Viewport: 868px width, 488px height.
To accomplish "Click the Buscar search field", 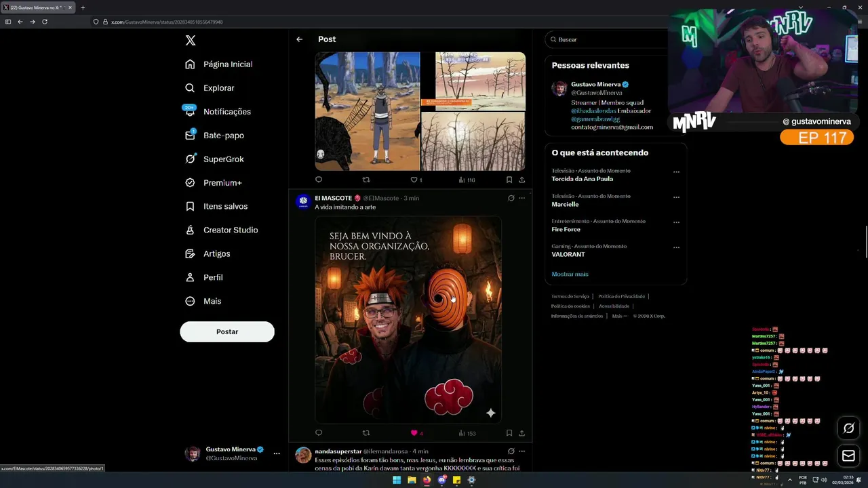I will [607, 40].
